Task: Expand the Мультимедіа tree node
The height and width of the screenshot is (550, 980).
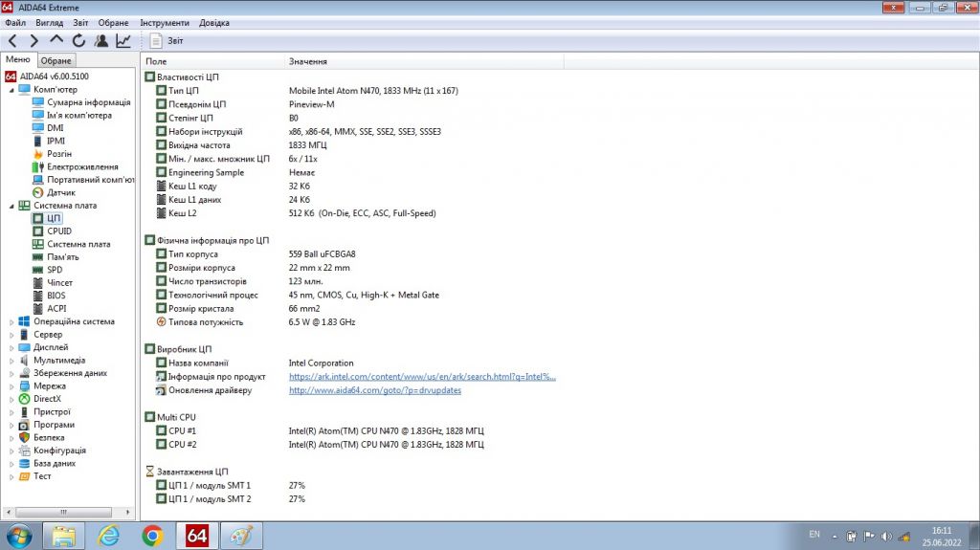Action: point(11,361)
